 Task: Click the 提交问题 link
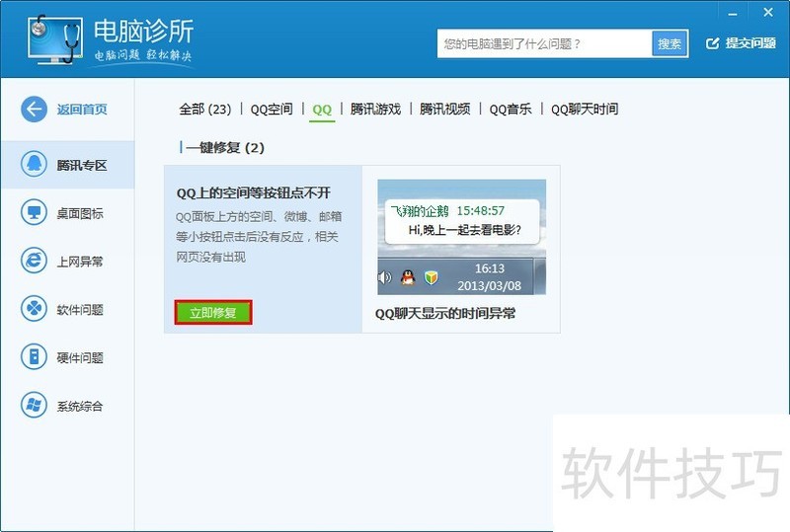pos(750,43)
